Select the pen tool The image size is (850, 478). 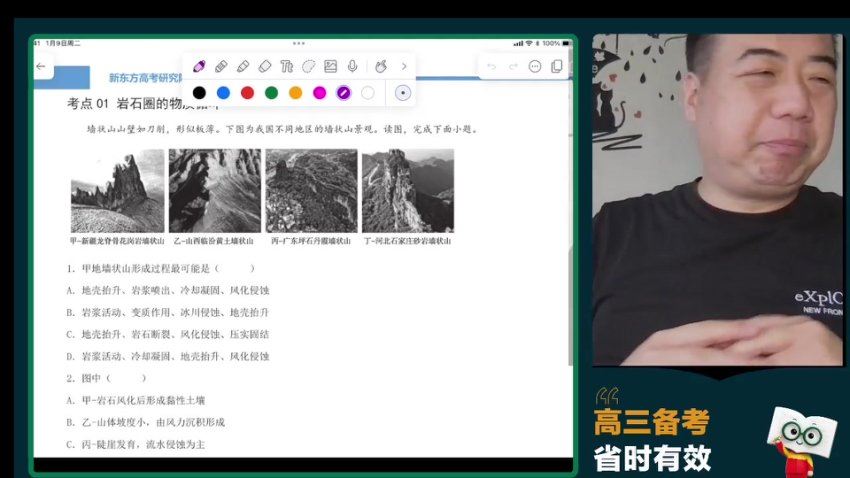199,67
